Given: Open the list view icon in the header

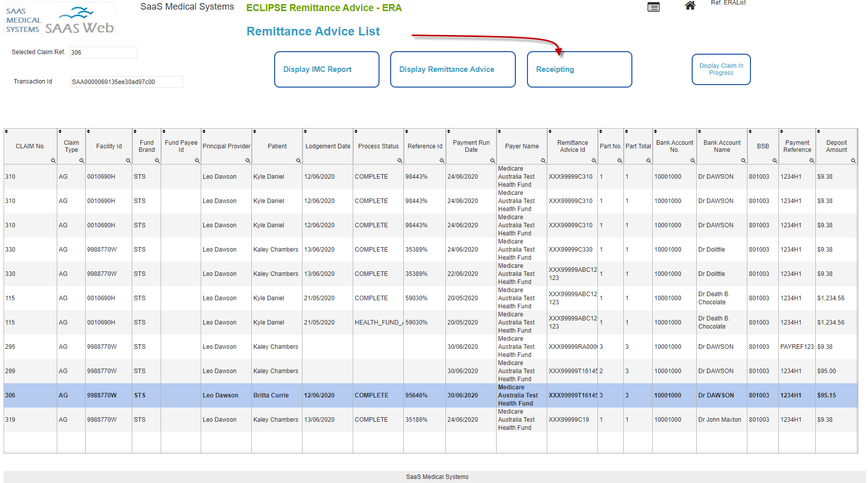Looking at the screenshot, I should pos(654,7).
